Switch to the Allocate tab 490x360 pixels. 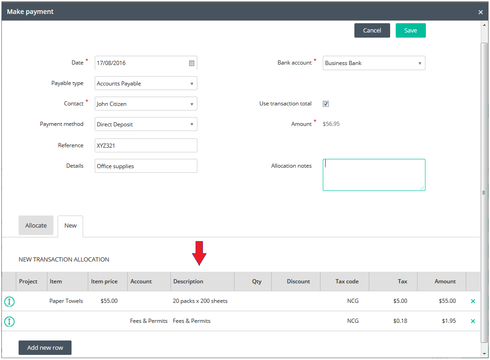click(x=36, y=226)
